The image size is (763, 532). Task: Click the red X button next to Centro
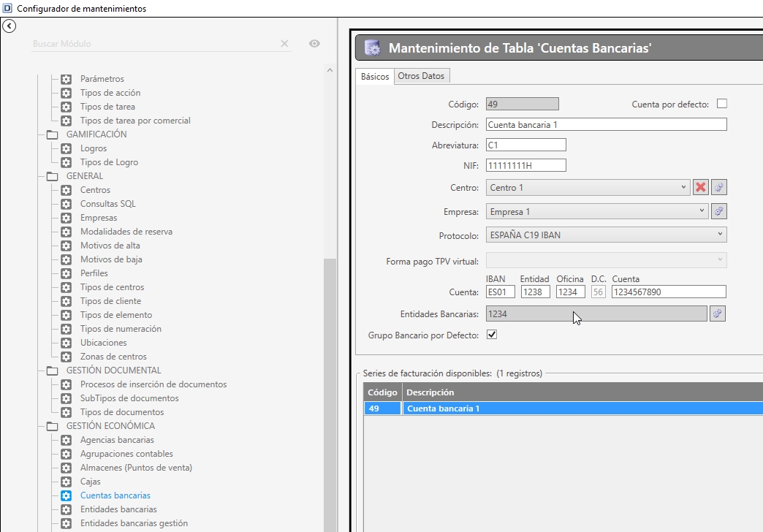(701, 187)
